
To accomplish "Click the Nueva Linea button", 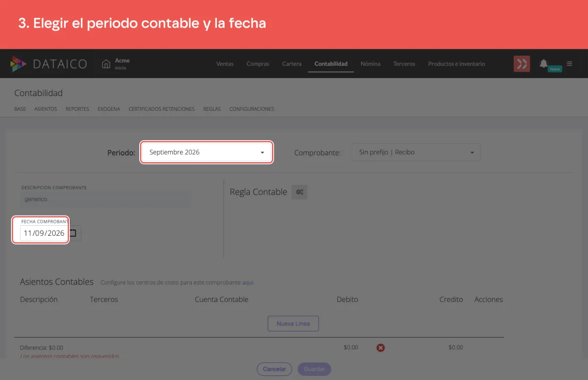I will [x=293, y=323].
